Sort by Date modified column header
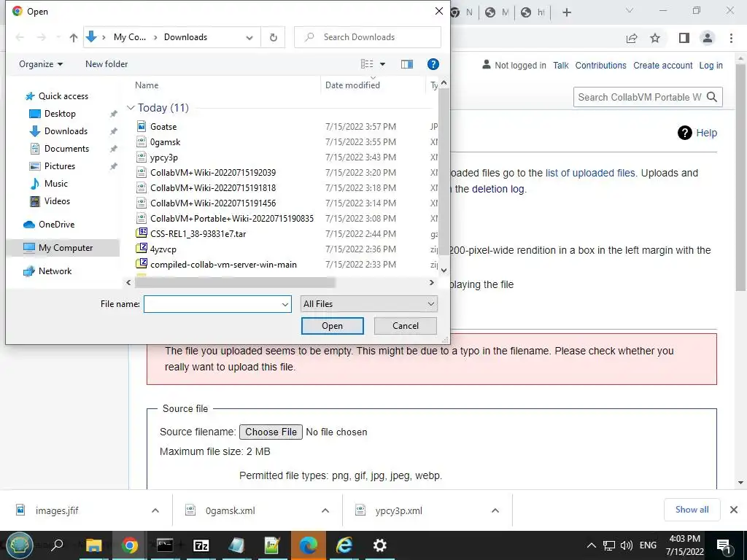 pos(352,85)
